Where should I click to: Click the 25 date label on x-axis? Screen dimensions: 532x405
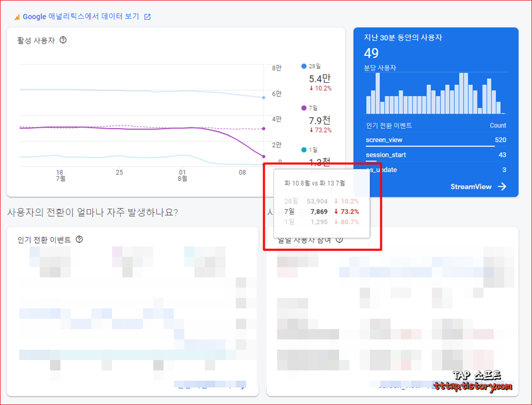(x=119, y=172)
